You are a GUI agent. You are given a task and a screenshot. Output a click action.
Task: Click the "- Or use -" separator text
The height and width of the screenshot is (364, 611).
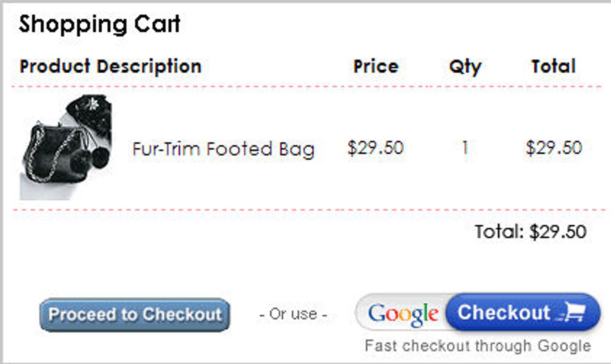[293, 314]
